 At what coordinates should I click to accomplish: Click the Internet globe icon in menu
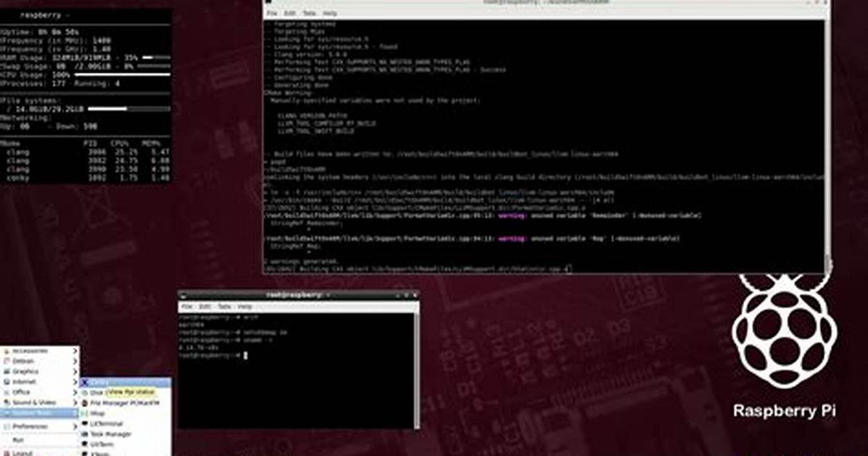tap(7, 383)
